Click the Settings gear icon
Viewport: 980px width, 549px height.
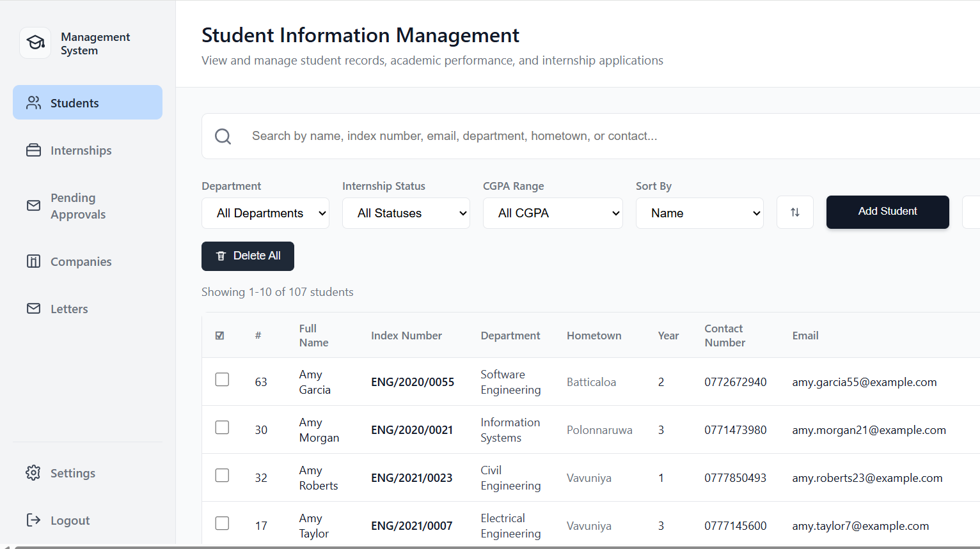(33, 473)
